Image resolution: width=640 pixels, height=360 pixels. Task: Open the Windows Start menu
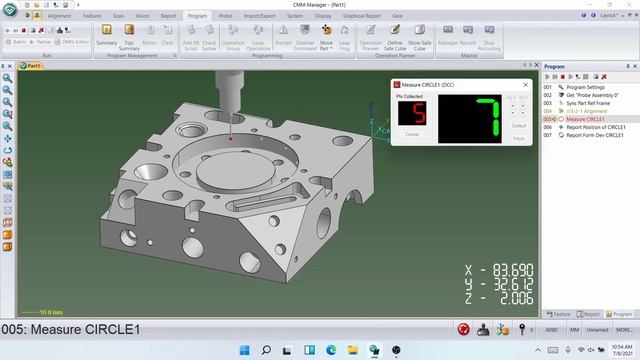244,350
